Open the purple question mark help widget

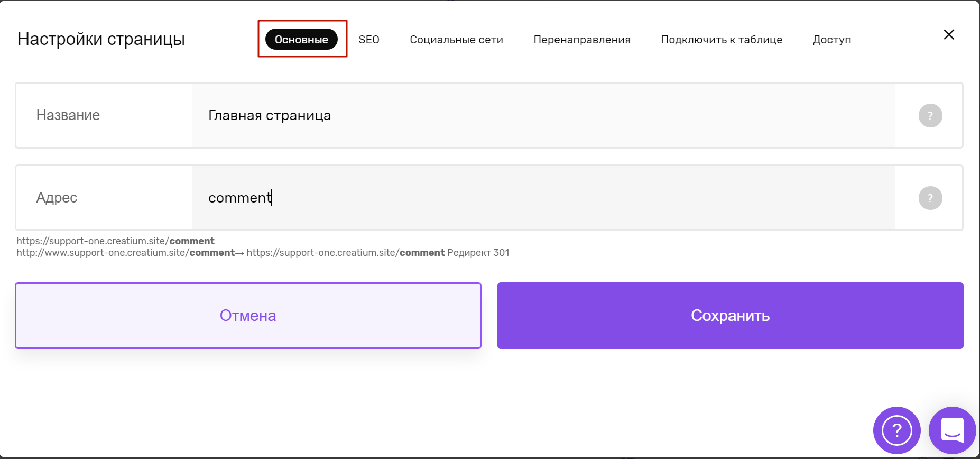tap(896, 430)
